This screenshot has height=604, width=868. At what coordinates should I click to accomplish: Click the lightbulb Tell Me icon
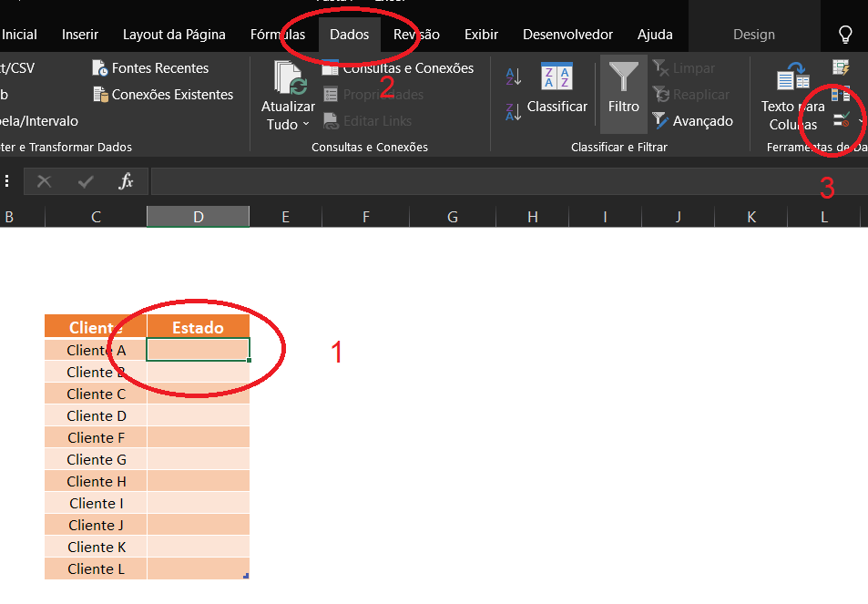pyautogui.click(x=845, y=35)
